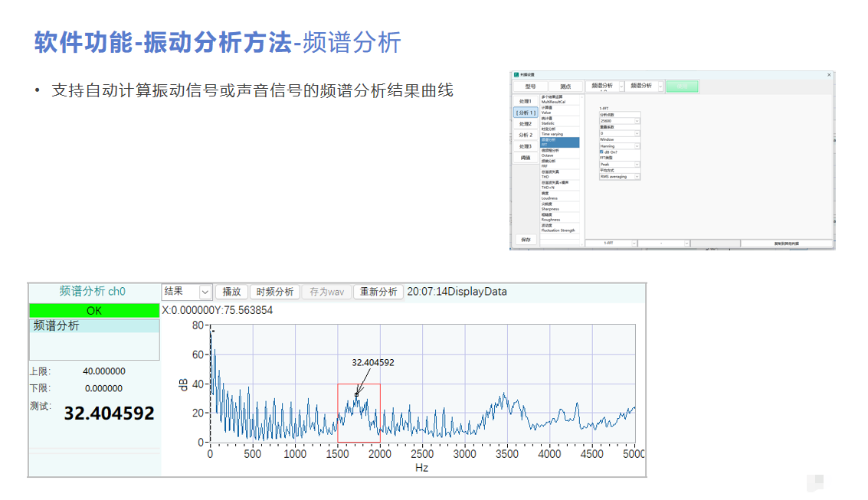
Task: Open the 结果 dropdown above the chart
Action: (205, 292)
